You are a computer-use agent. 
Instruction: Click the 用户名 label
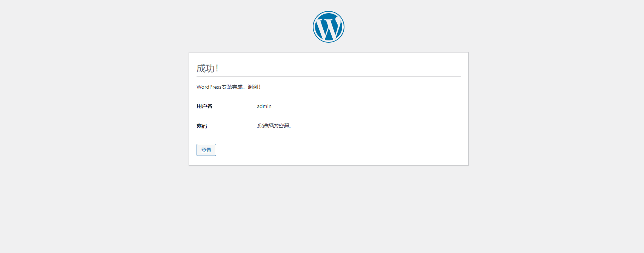click(x=204, y=106)
